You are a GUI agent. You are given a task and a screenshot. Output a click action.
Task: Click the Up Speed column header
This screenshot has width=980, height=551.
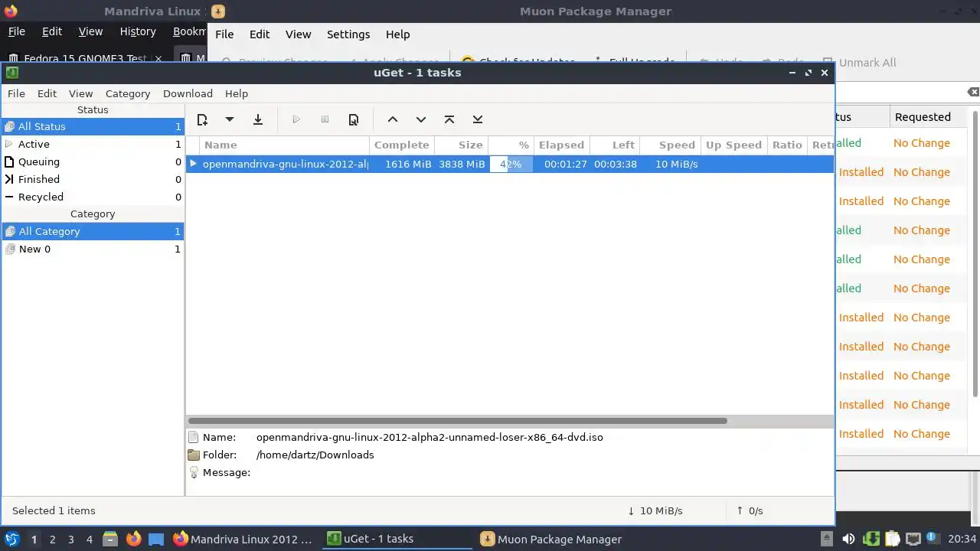point(733,145)
